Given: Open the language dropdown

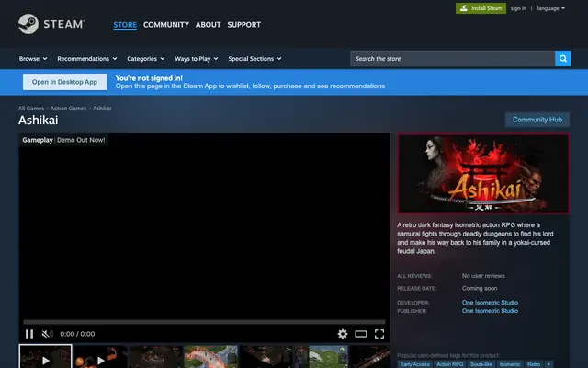Looking at the screenshot, I should (550, 8).
